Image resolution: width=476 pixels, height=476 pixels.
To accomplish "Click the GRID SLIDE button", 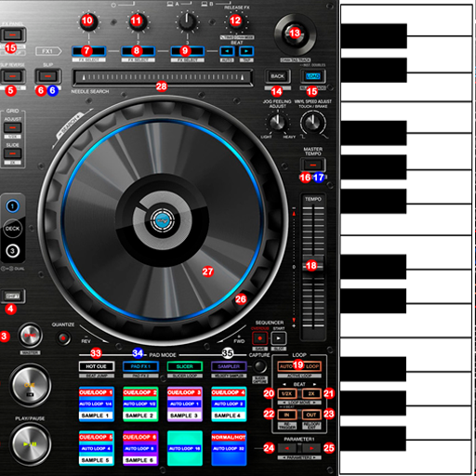I will click(x=12, y=153).
